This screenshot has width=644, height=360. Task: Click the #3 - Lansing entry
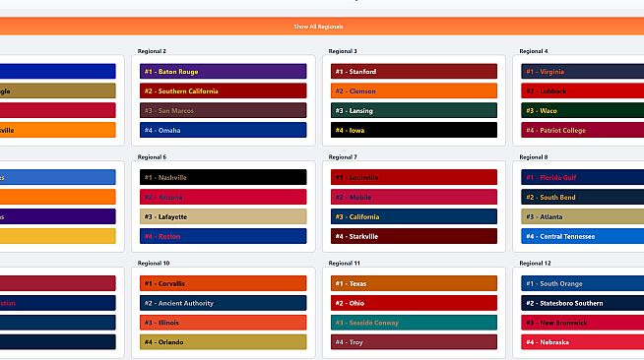click(414, 111)
